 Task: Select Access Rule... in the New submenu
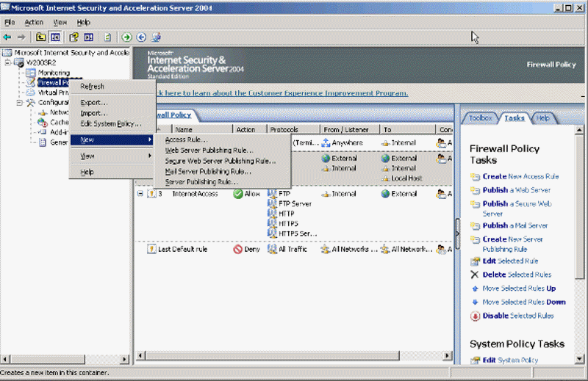click(222, 139)
